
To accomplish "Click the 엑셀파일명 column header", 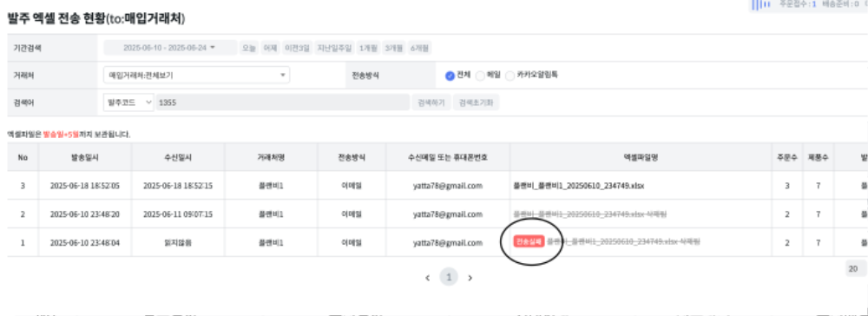I will tap(640, 157).
